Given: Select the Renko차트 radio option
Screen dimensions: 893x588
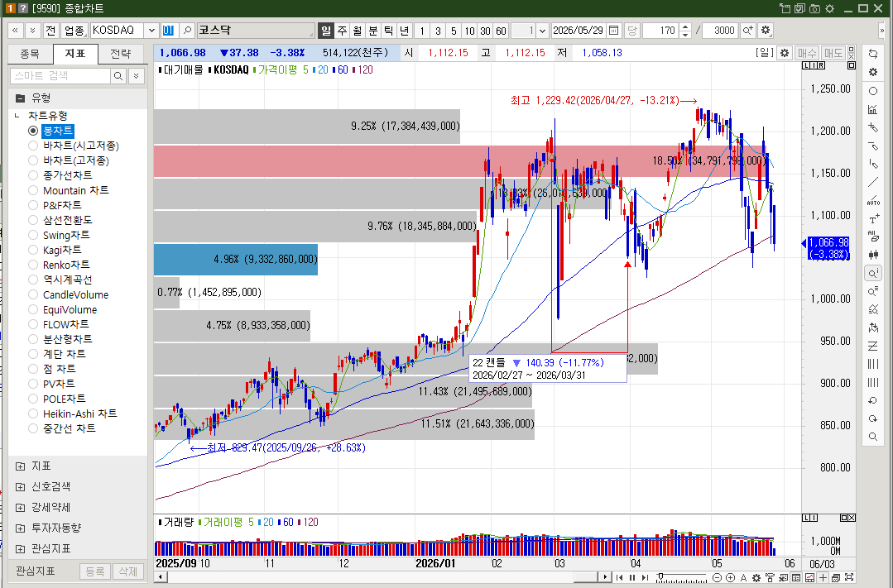Looking at the screenshot, I should 33,265.
